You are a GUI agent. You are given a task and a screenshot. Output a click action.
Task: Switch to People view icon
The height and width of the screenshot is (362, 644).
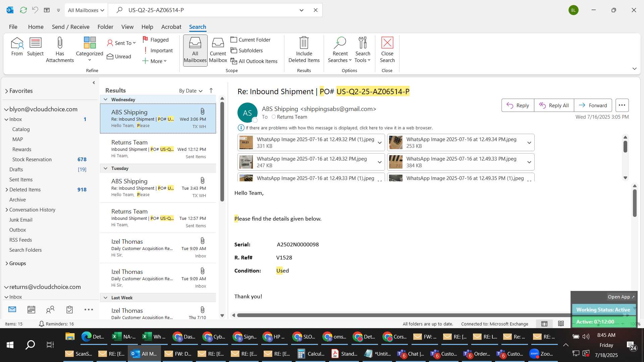(50, 310)
